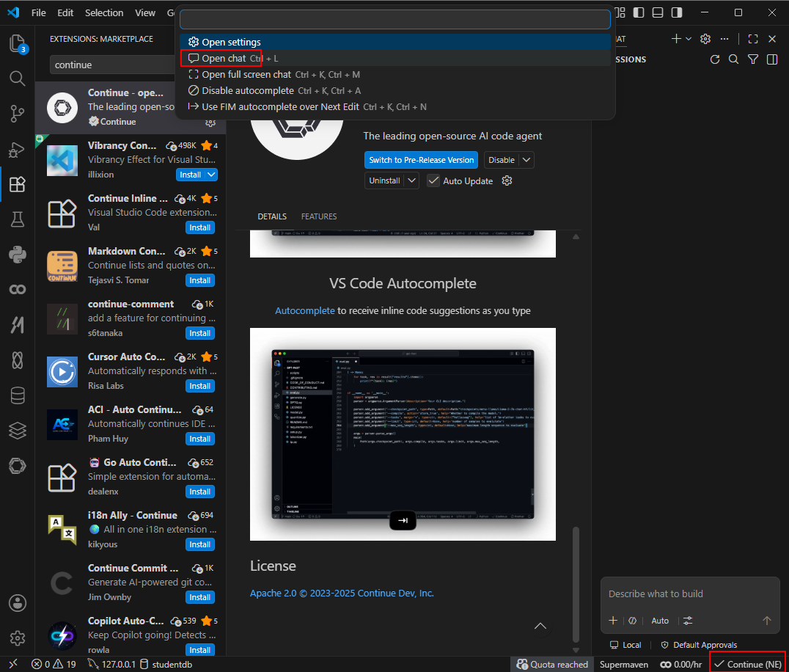
Task: Open the Selection menu
Action: 104,12
